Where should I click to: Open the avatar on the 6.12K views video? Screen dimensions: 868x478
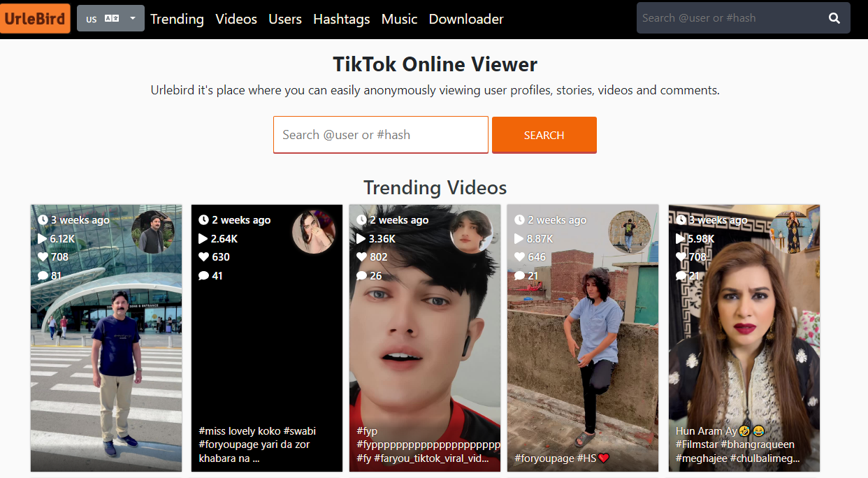154,232
